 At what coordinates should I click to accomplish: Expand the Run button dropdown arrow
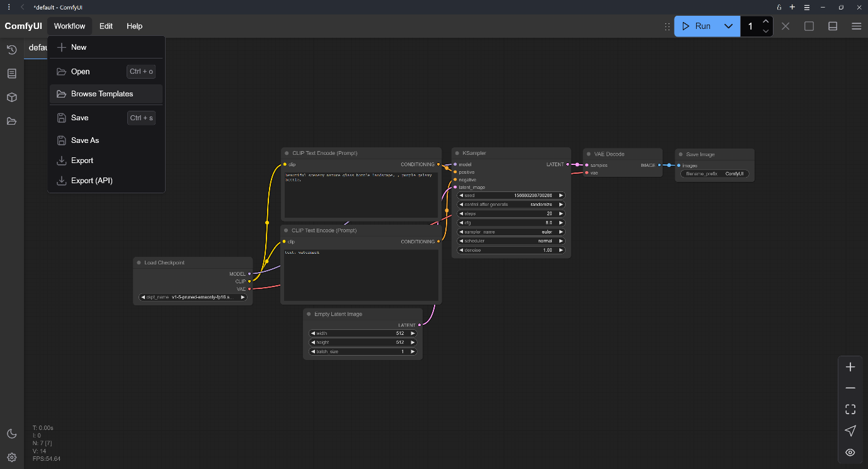[x=728, y=26]
